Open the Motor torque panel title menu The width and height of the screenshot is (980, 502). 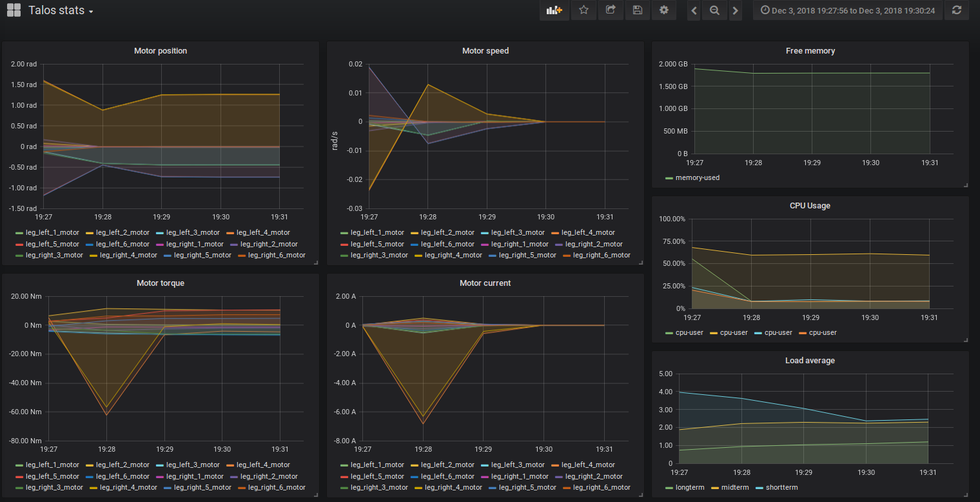[x=161, y=283]
